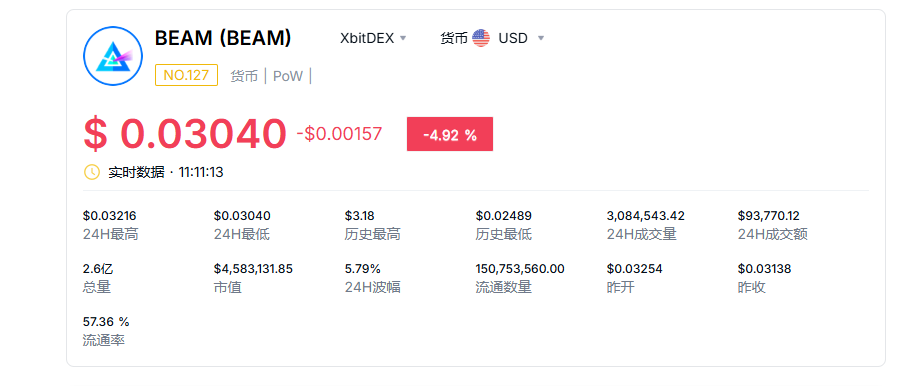
Task: Select the 货币 category tag
Action: click(244, 76)
